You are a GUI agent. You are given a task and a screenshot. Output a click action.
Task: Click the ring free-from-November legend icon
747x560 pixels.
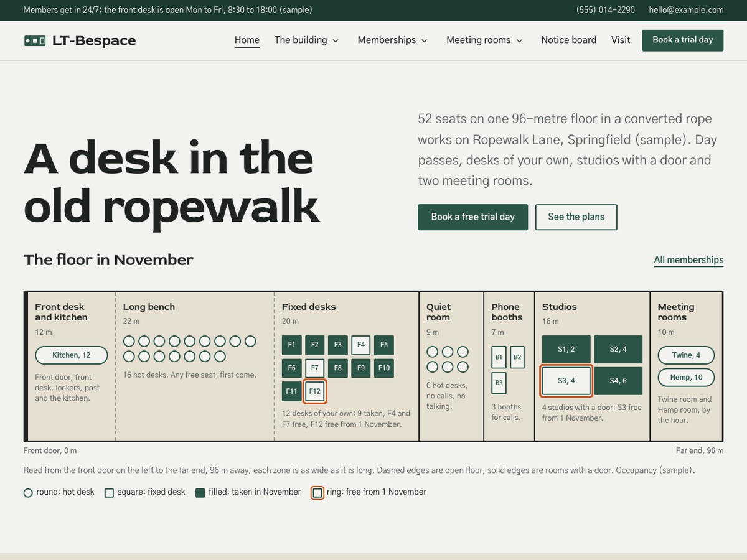[317, 493]
